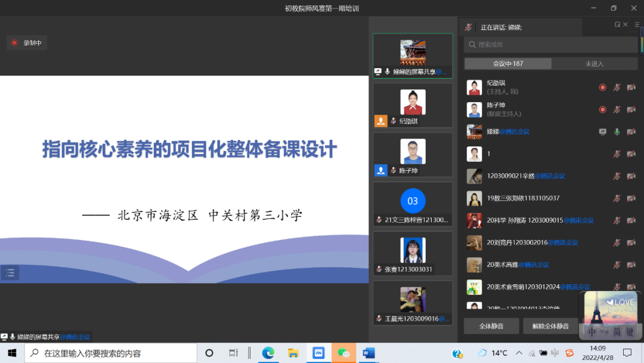Toggle microphone for 20科学 孙翔涛
Viewport: 644px width, 363px height.
tap(617, 220)
